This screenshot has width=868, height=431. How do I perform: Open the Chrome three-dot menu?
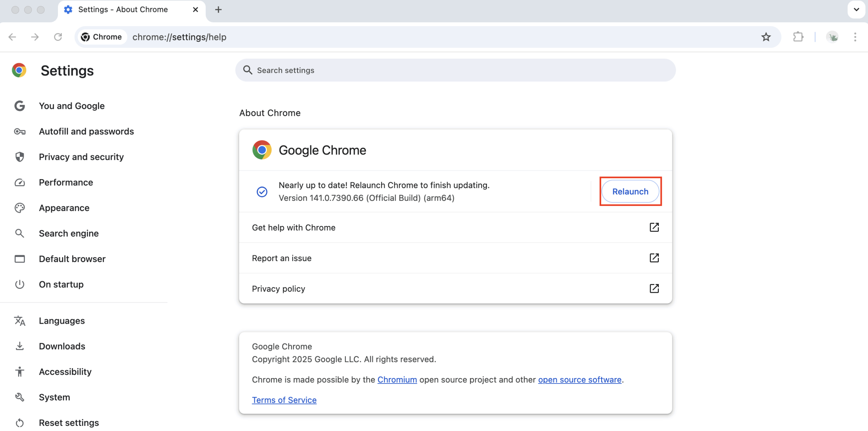[856, 37]
